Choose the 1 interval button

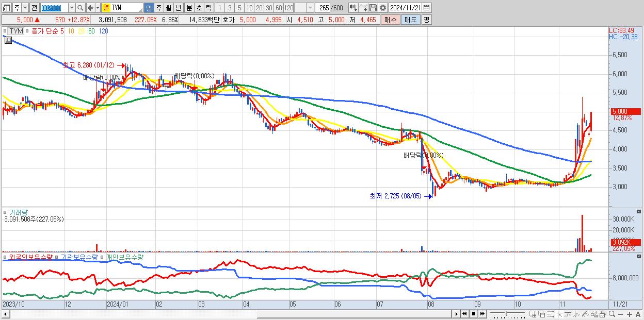click(220, 8)
